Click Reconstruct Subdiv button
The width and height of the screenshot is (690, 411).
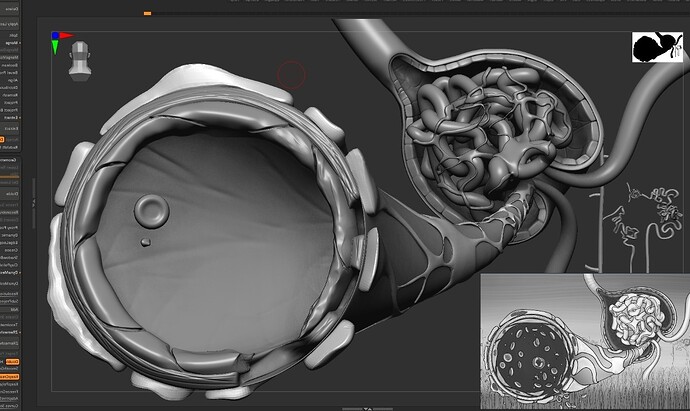[10, 213]
